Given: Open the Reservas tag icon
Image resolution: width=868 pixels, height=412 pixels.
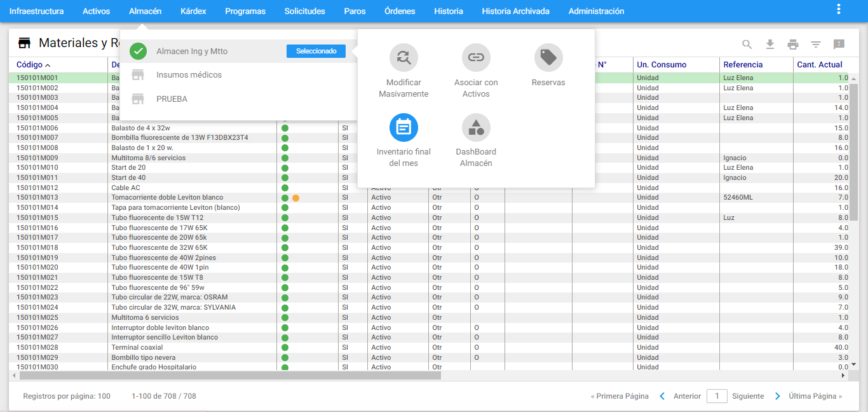Looking at the screenshot, I should [548, 58].
